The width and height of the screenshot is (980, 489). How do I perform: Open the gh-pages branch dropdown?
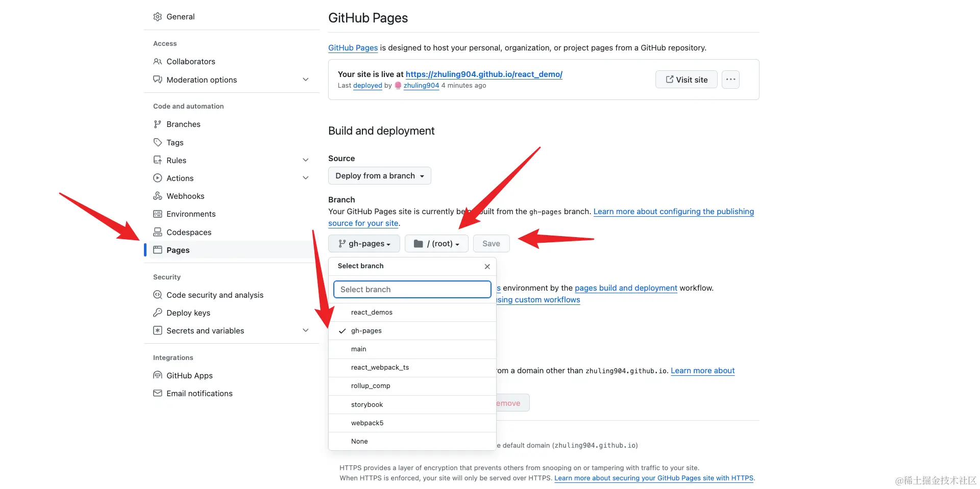(364, 244)
